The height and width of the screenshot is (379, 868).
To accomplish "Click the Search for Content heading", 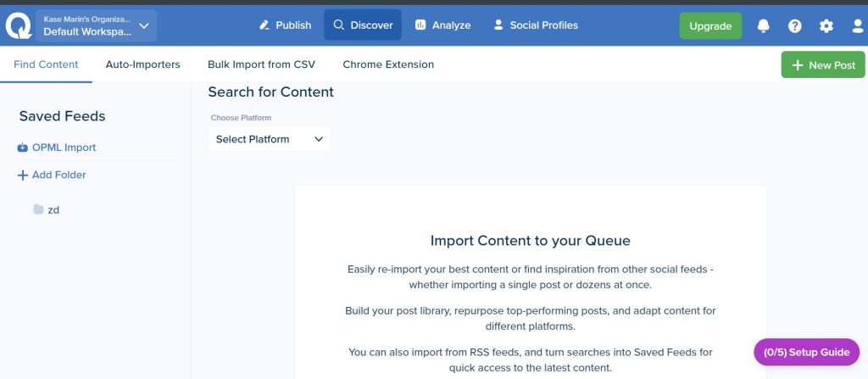I will point(270,92).
